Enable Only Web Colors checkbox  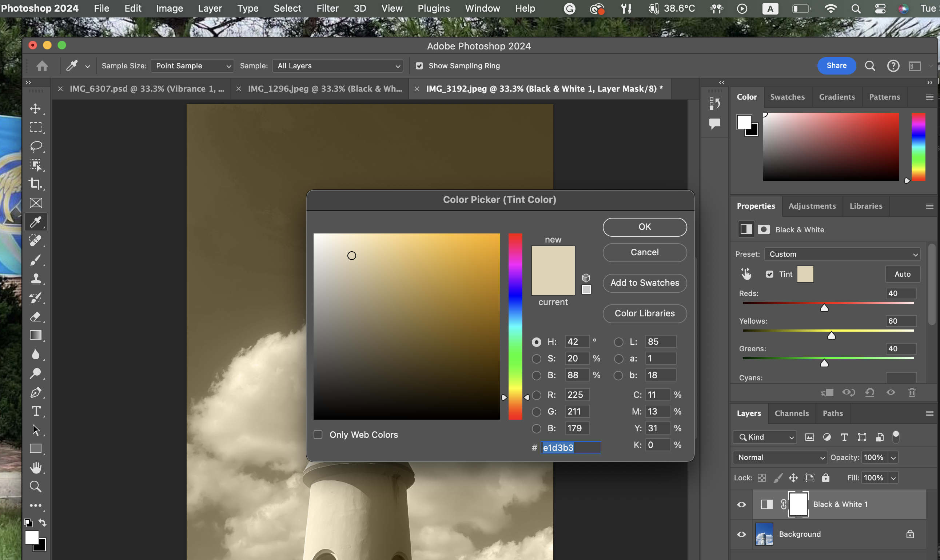318,435
